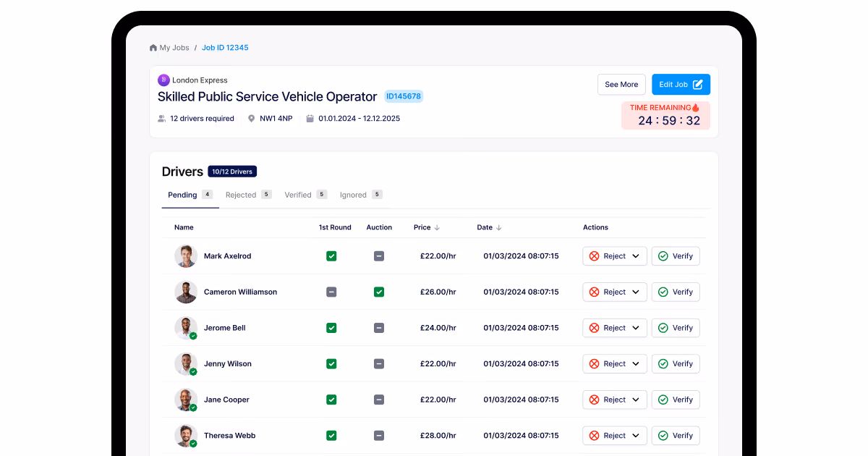Click the See More button

point(621,85)
